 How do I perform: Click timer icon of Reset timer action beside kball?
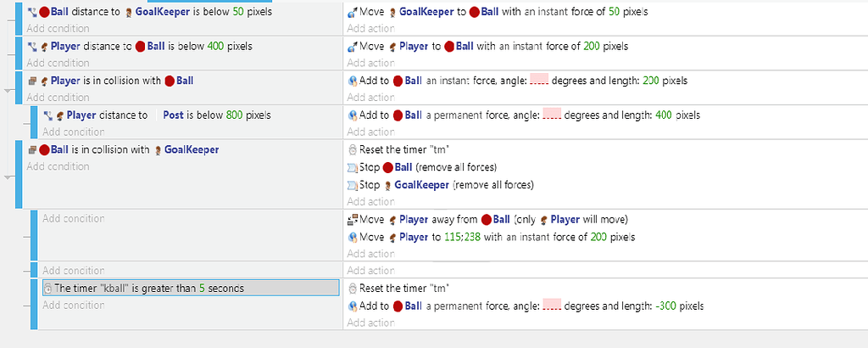352,288
